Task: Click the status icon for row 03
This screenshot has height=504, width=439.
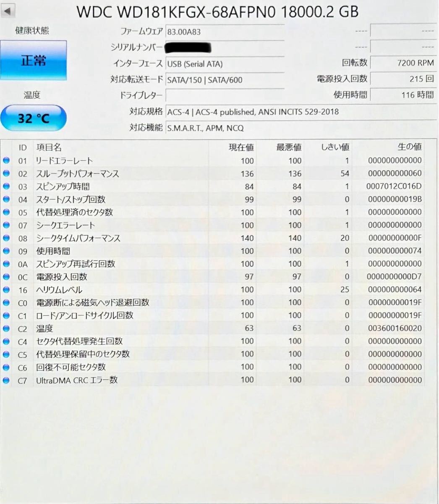Action: (6, 186)
